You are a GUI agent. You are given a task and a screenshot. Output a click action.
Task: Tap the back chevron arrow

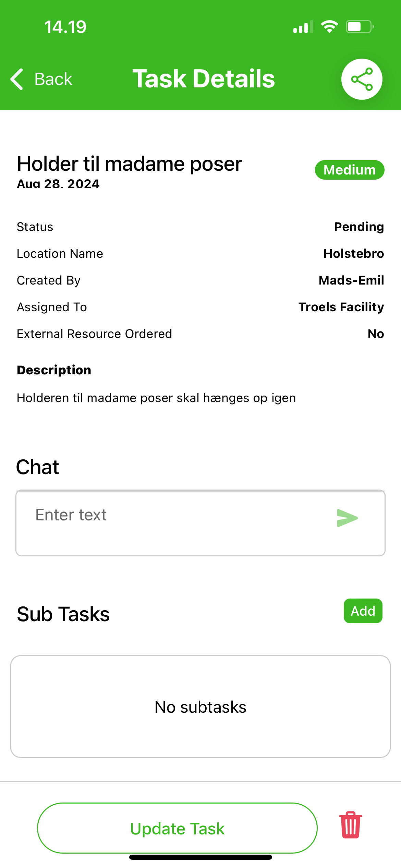tap(17, 79)
